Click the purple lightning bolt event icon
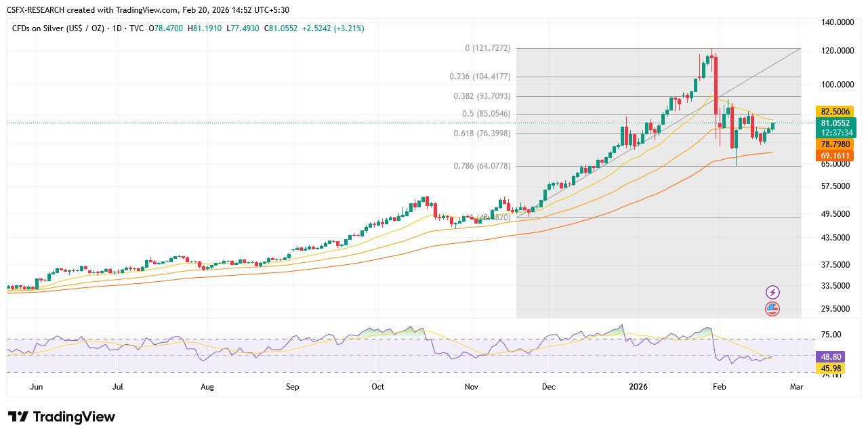This screenshot has width=868, height=437. tap(772, 291)
